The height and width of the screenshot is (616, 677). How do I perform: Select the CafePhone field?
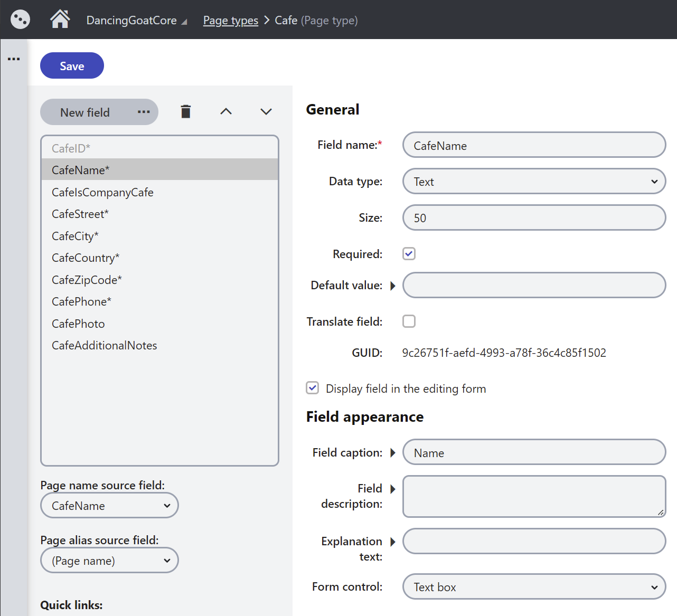(159, 301)
